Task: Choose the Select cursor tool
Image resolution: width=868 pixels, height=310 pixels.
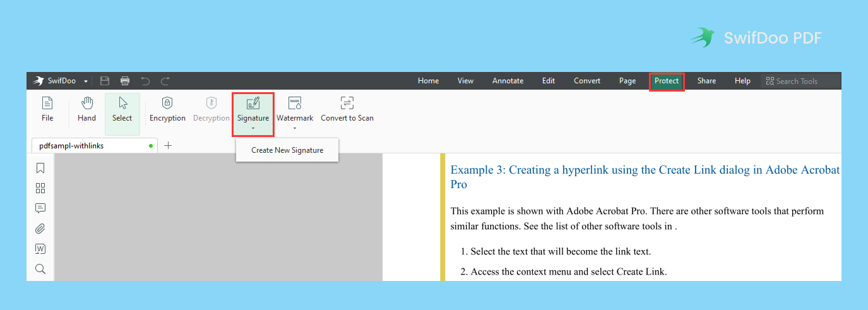Action: (x=122, y=114)
